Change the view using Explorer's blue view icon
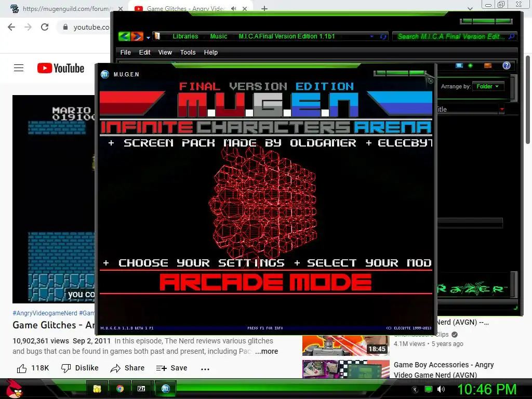 coord(459,65)
